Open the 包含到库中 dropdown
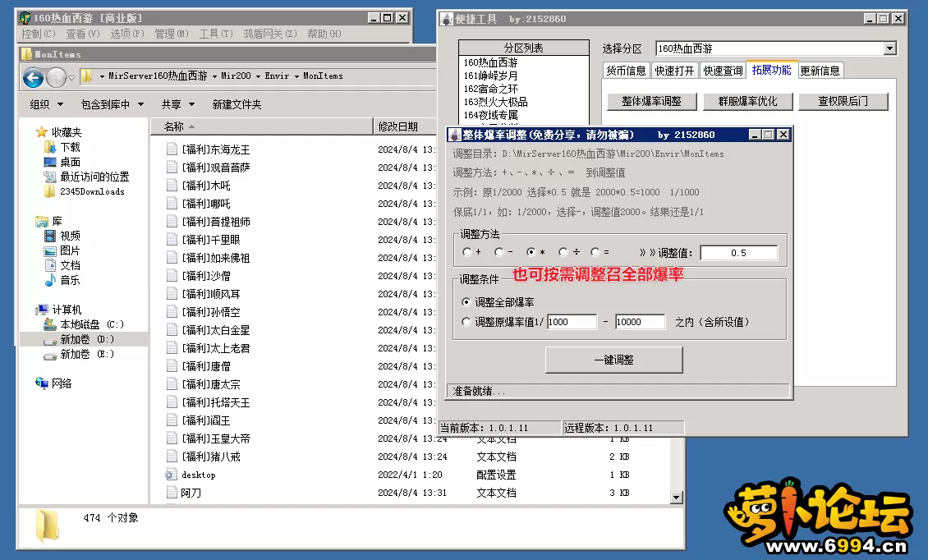 (113, 104)
